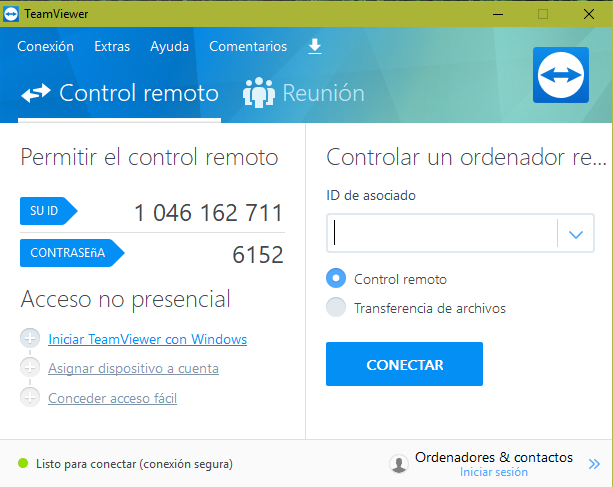Close the TeamViewer window
613x487 pixels.
tap(589, 14)
